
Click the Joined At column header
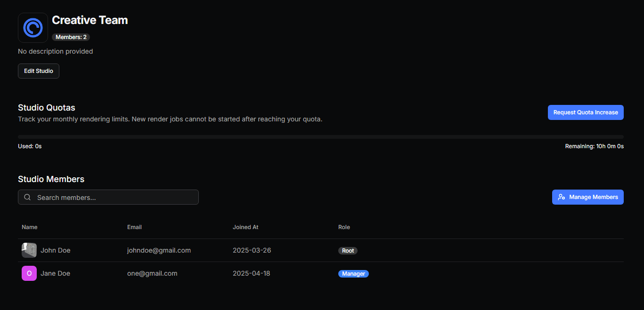pos(245,227)
